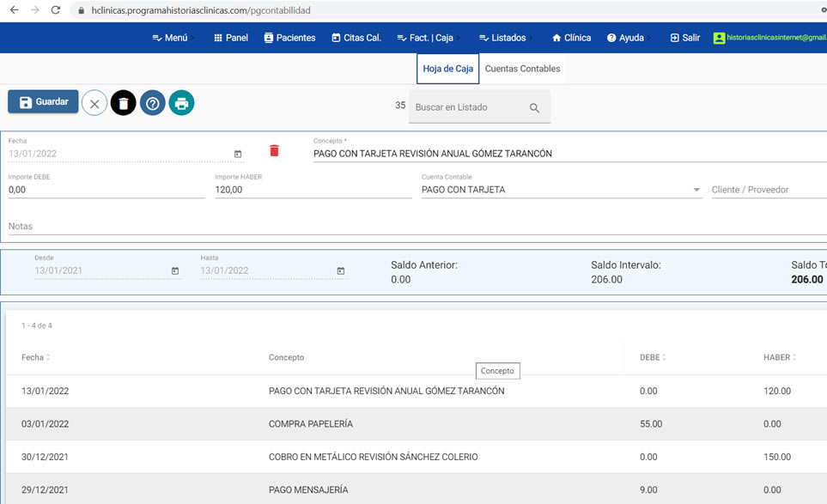Switch to Cuentas Contables tab
Viewport: 827px width, 504px height.
point(522,69)
